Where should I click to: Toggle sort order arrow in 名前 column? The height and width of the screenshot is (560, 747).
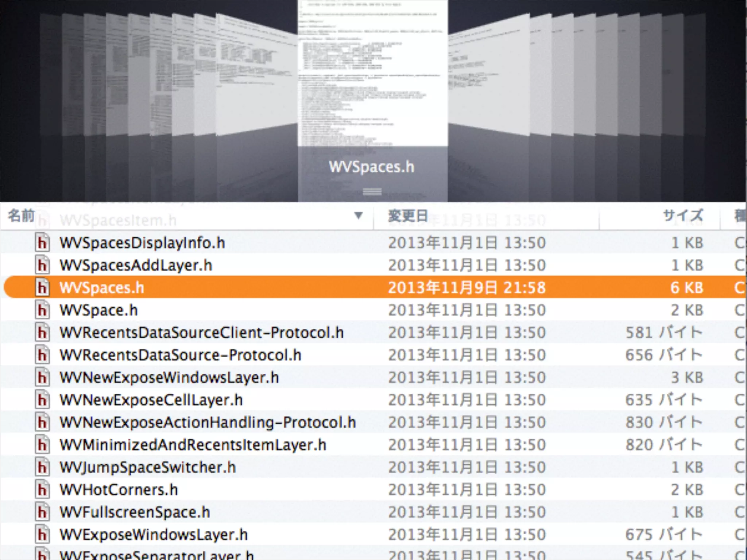click(358, 216)
